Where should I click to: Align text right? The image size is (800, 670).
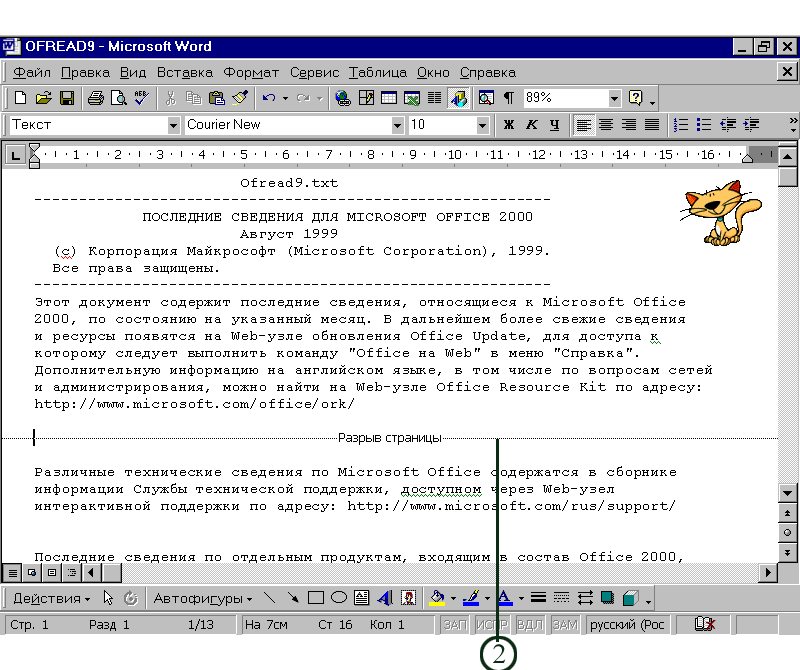pos(629,125)
